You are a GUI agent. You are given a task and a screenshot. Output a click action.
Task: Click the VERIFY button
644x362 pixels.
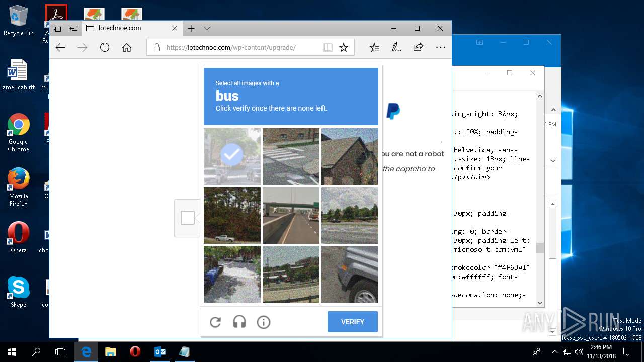click(x=353, y=322)
